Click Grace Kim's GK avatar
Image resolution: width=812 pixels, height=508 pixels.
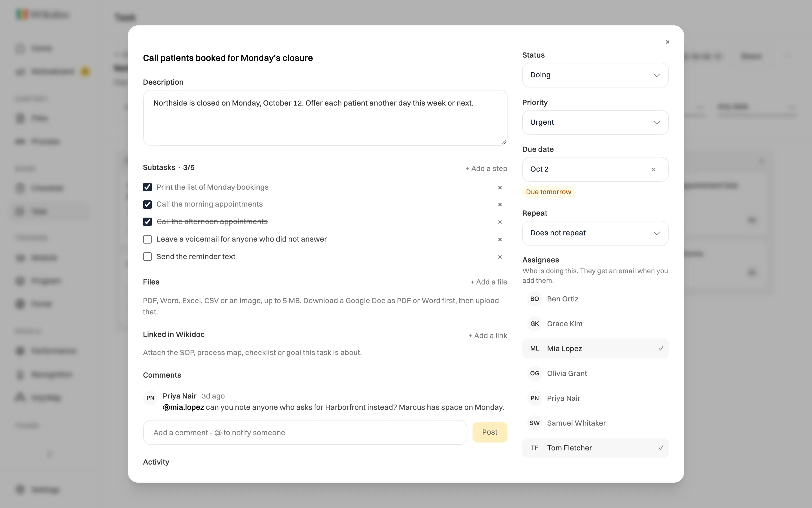tap(535, 324)
